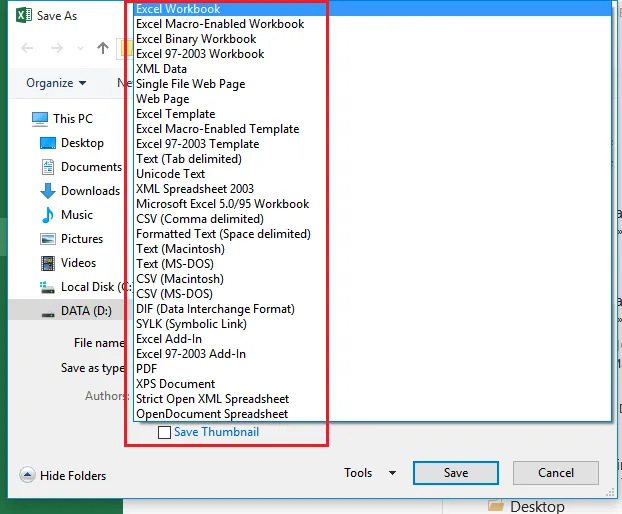The height and width of the screenshot is (514, 622).
Task: Go back with the left arrow icon
Action: pyautogui.click(x=27, y=48)
